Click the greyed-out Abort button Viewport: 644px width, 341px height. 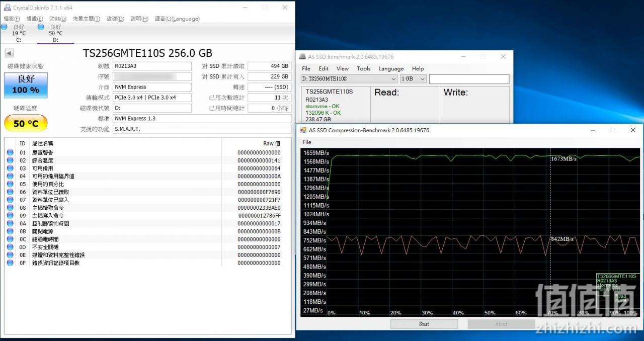[x=501, y=324]
